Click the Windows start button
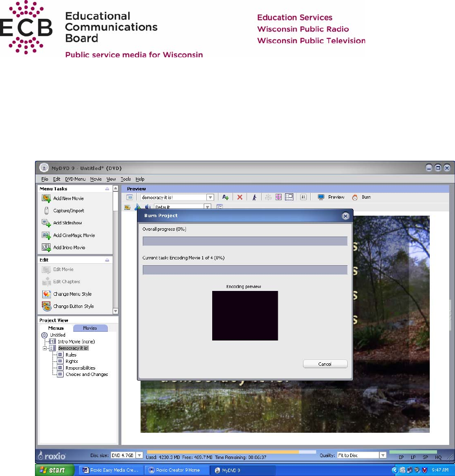455x476 pixels. pyautogui.click(x=55, y=470)
